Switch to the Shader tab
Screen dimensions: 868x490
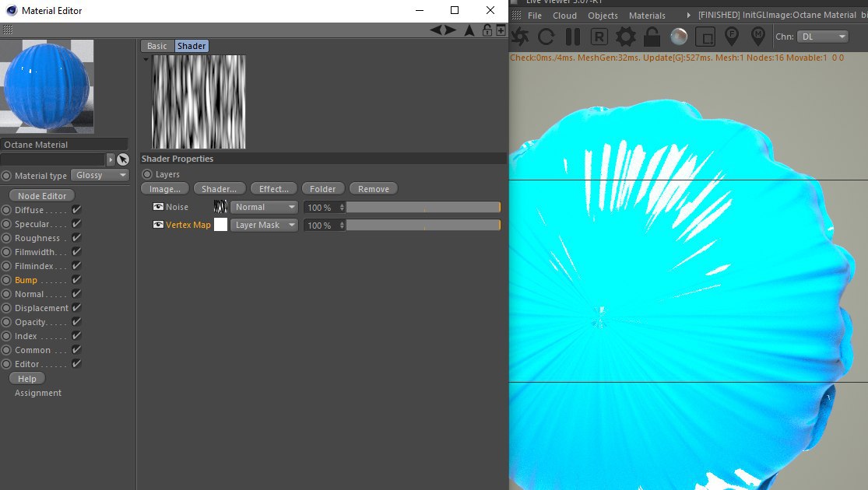192,46
